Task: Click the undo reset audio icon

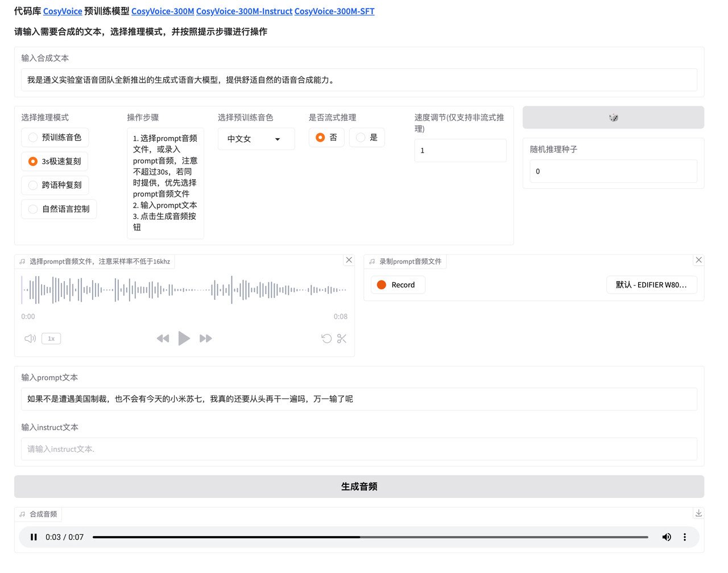Action: (326, 339)
